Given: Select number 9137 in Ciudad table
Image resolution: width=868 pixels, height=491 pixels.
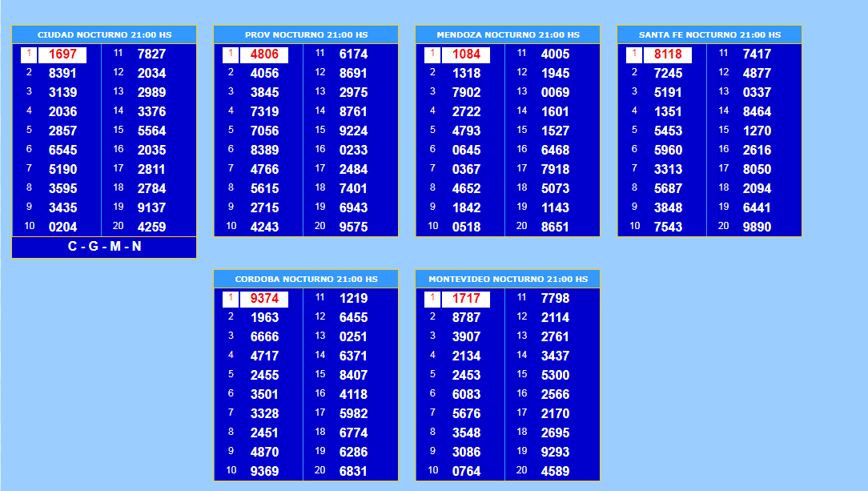Looking at the screenshot, I should tap(151, 207).
